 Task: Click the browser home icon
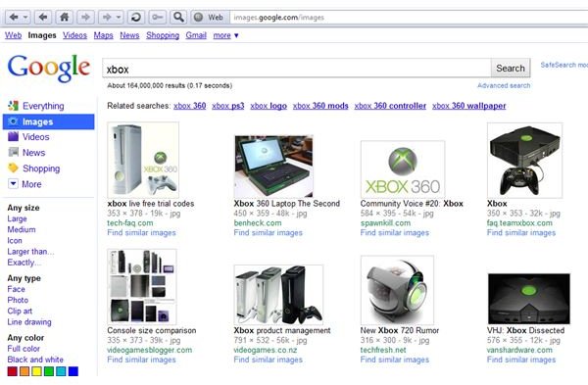[x=64, y=17]
